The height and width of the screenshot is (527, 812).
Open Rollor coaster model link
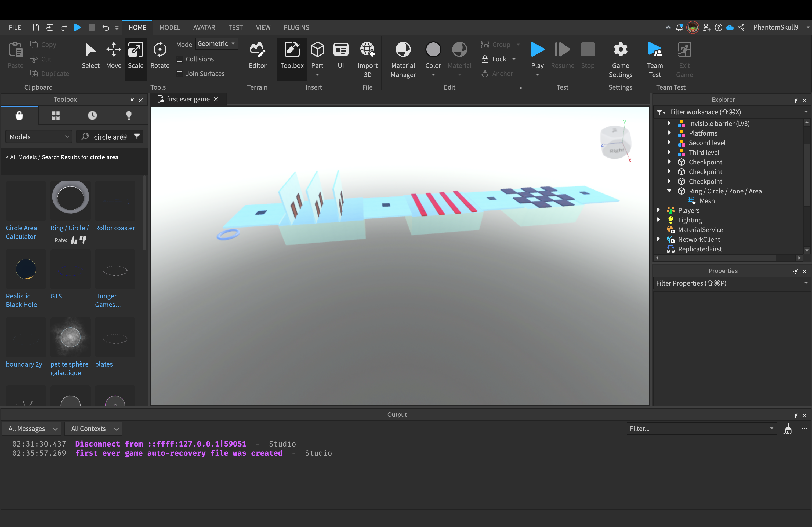115,228
